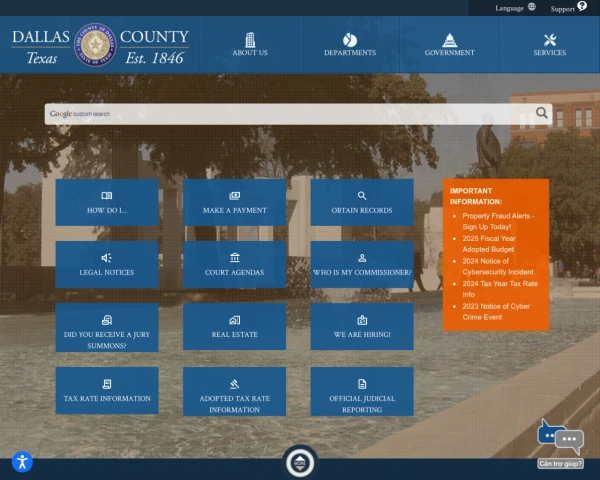Click the document icon in Tax Rate Information tile
Screen dimensions: 600x480
pyautogui.click(x=107, y=384)
